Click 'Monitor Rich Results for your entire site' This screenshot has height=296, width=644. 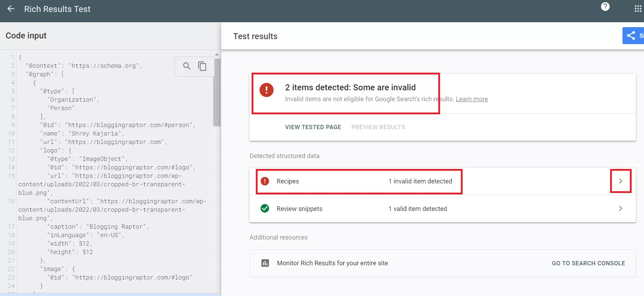332,263
